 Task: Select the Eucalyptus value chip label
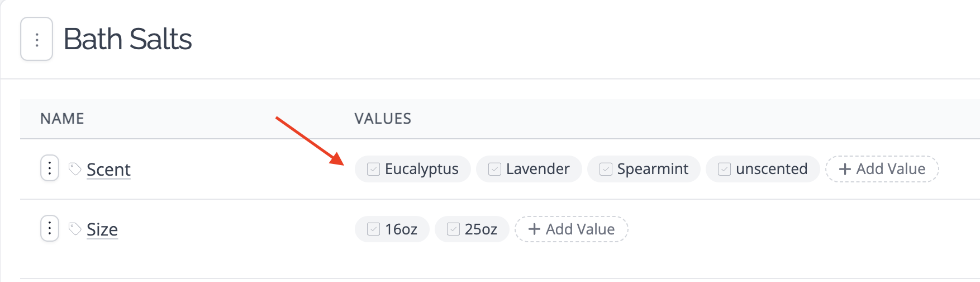(x=422, y=169)
